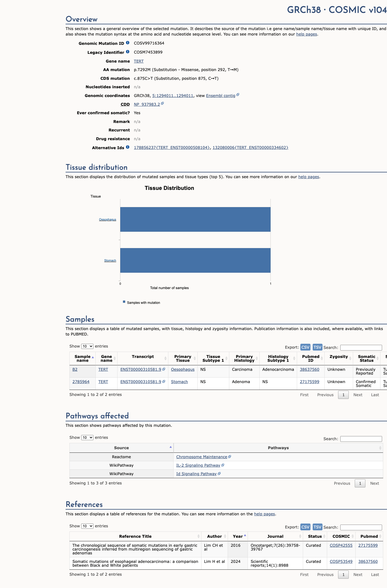
Task: Click info icon next to Genomic Mutation ID
Action: coord(128,43)
